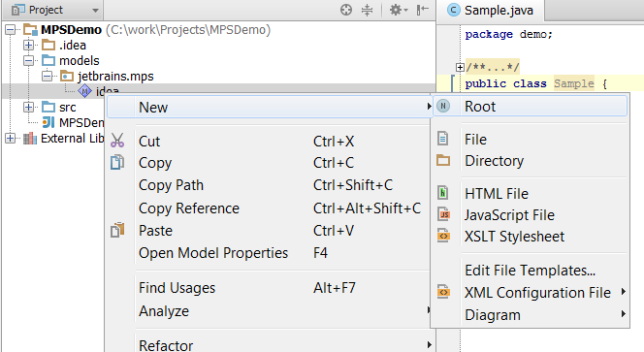The height and width of the screenshot is (352, 644).
Task: Click the collapse all icon in Project toolbar
Action: (x=367, y=10)
